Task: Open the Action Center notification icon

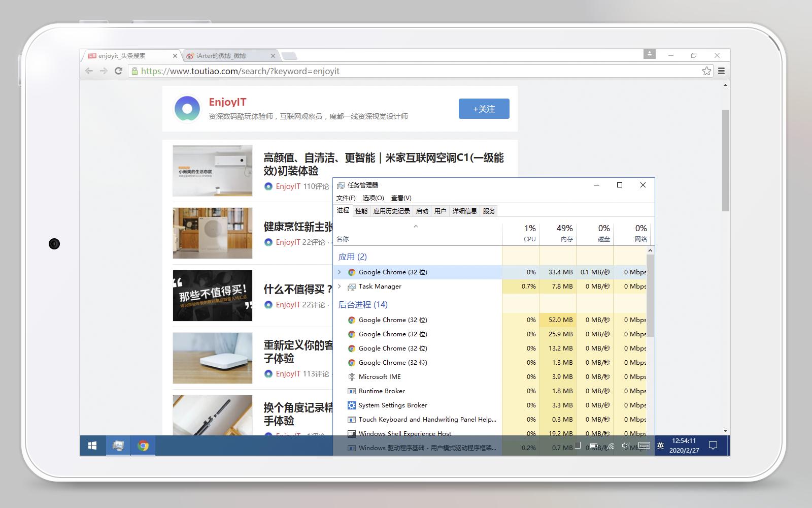Action: (x=713, y=446)
